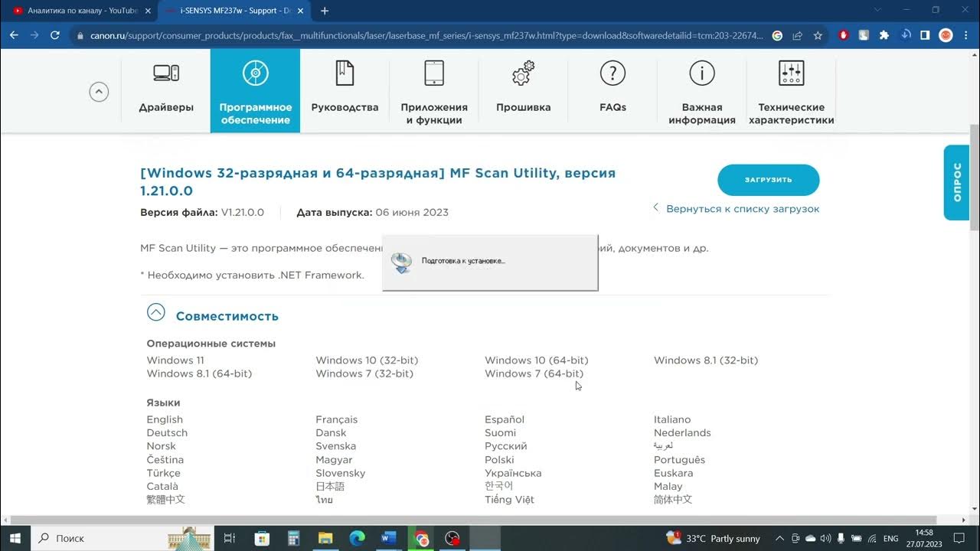980x551 pixels.
Task: Select the English language entry
Action: click(x=165, y=419)
